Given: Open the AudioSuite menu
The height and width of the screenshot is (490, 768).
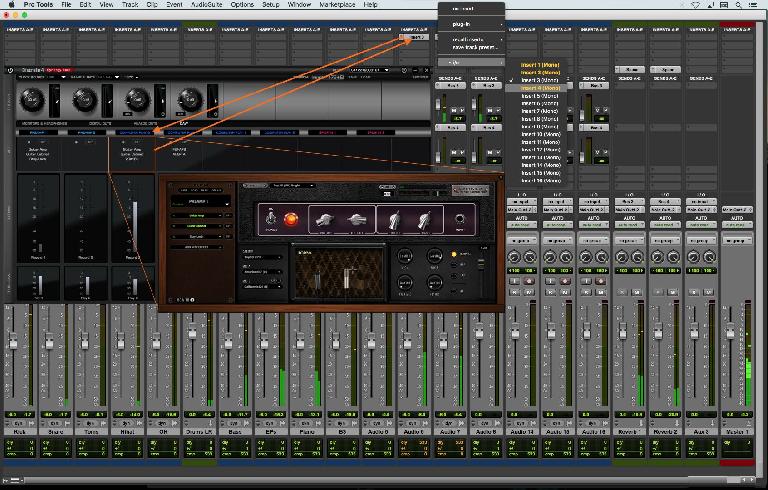Looking at the screenshot, I should (x=206, y=4).
